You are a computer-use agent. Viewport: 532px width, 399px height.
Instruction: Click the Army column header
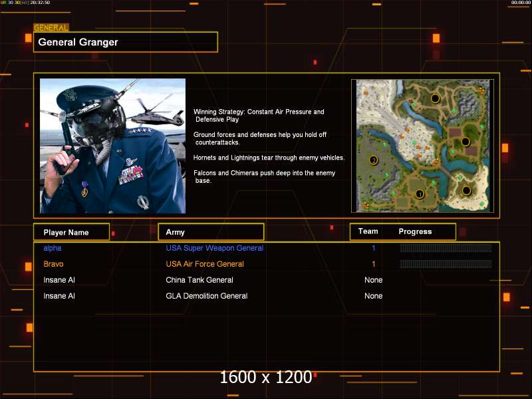pos(211,232)
